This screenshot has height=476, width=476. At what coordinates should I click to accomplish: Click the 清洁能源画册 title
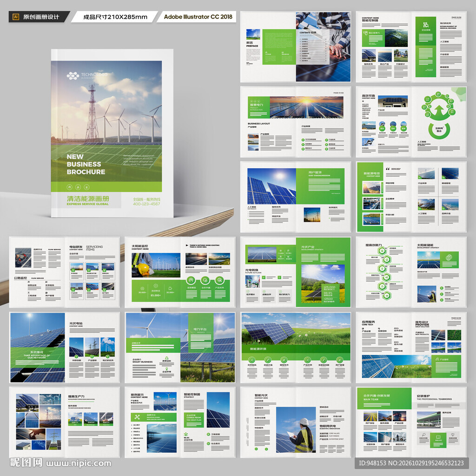point(88,198)
